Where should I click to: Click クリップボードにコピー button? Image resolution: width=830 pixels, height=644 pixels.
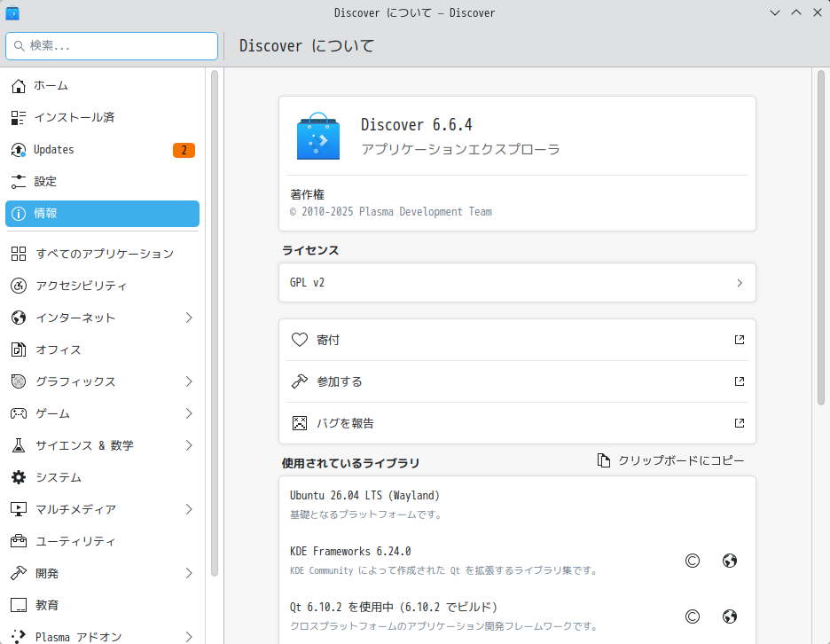[670, 460]
